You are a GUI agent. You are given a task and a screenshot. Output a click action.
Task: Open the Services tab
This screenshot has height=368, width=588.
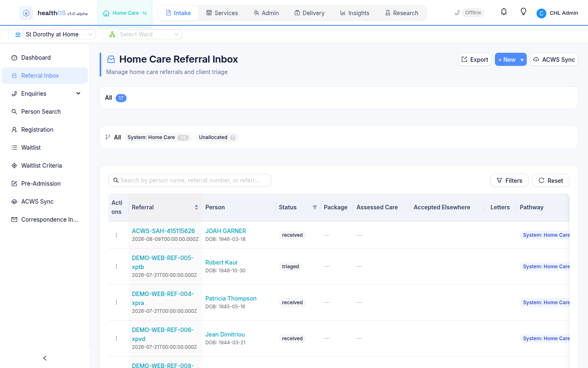(222, 13)
